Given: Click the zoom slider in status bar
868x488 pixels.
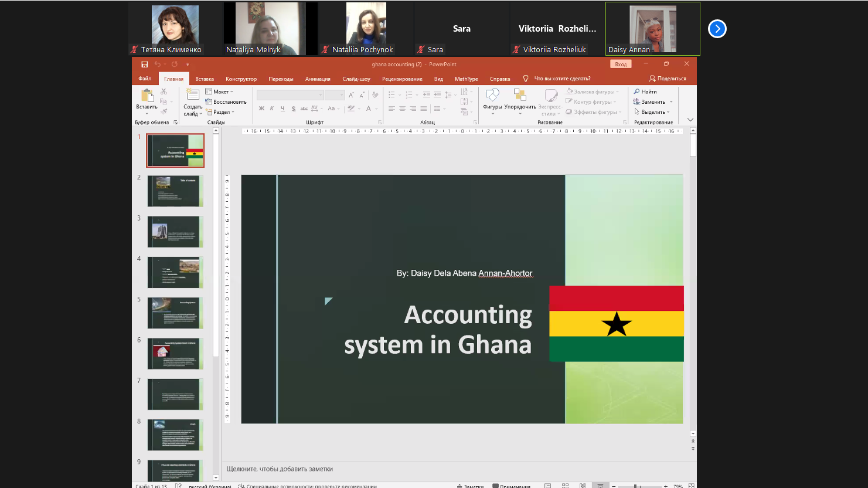Looking at the screenshot, I should [639, 486].
